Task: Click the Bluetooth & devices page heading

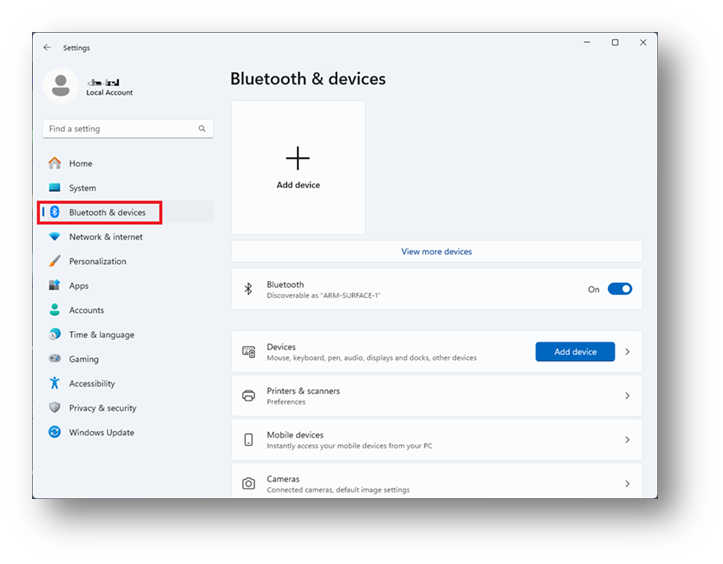Action: pos(308,79)
